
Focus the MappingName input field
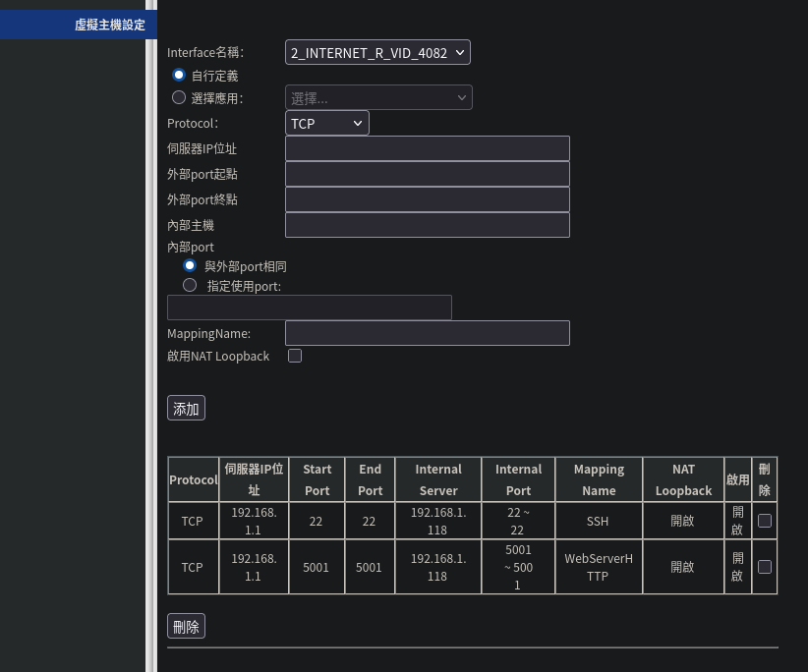point(427,333)
